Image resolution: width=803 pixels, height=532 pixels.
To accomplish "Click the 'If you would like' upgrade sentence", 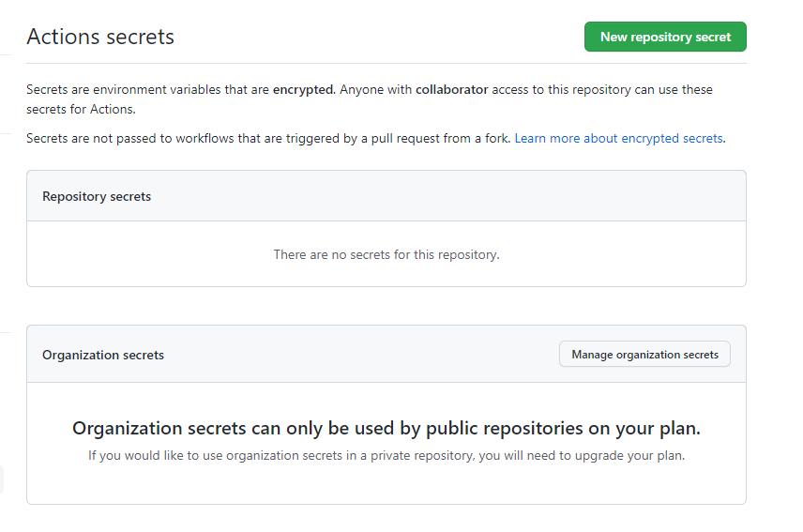I will (386, 456).
